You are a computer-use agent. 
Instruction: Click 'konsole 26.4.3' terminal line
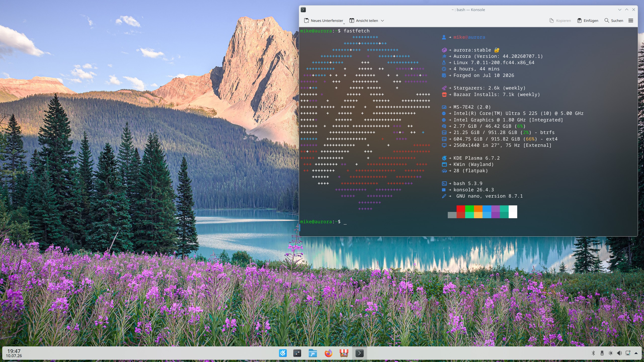click(473, 190)
